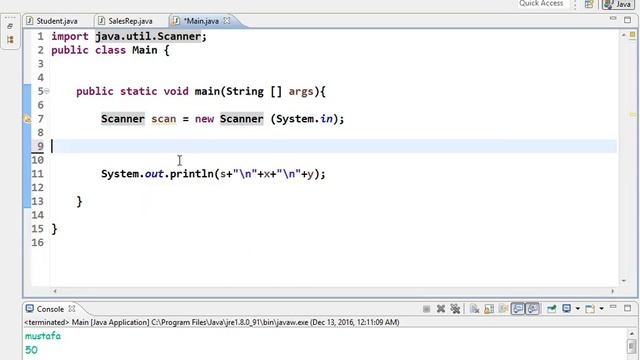Toggle Show Console When Standard Out Changes
The width and height of the screenshot is (640, 360).
[518, 309]
